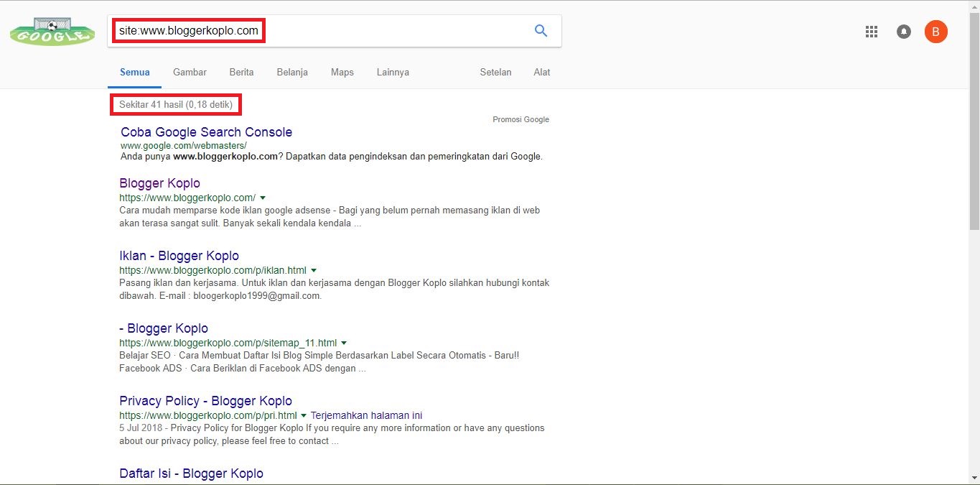Click the blue search magnifier icon
This screenshot has height=485, width=980.
541,31
